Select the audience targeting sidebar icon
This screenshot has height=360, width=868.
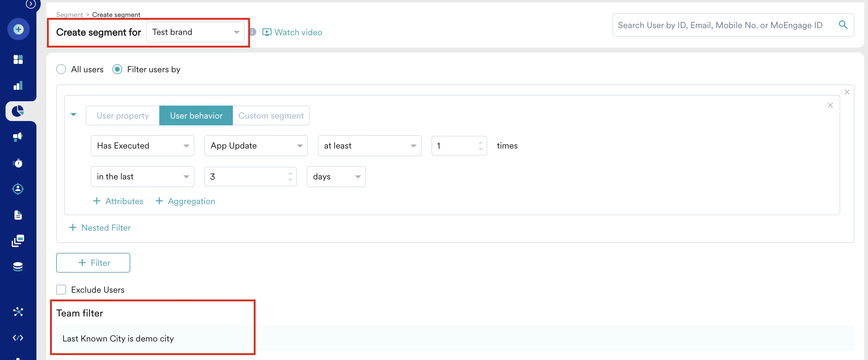point(18,189)
